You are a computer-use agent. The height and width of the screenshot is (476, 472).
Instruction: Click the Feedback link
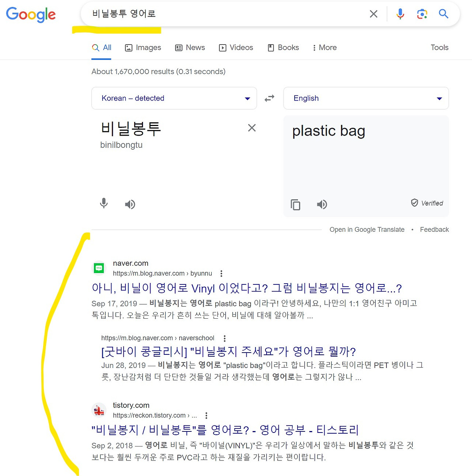coord(434,229)
